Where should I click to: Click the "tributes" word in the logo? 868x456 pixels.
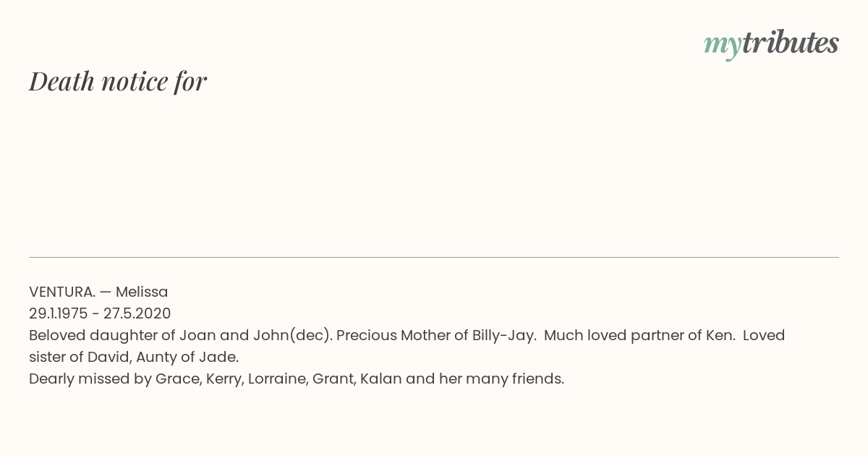(x=790, y=43)
